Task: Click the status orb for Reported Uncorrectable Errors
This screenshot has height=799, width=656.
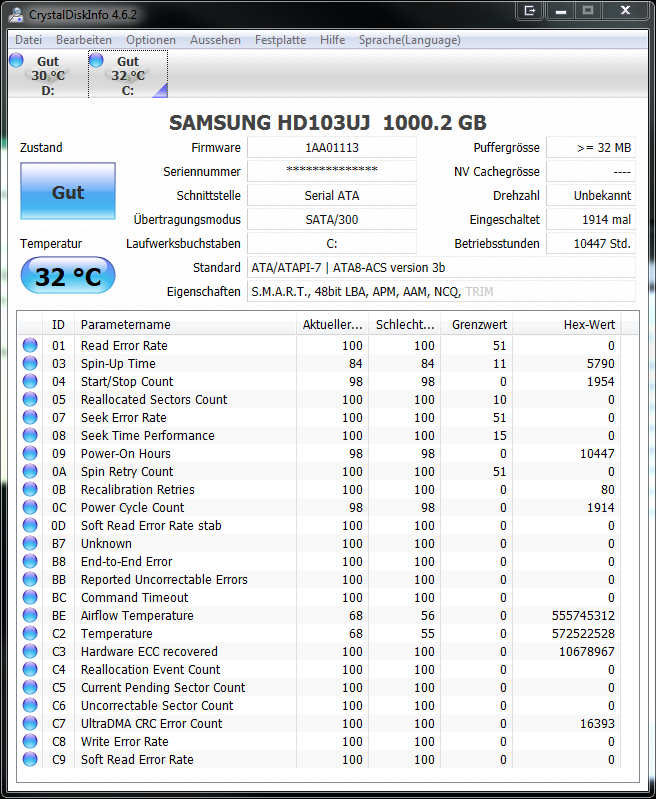Action: [30, 579]
